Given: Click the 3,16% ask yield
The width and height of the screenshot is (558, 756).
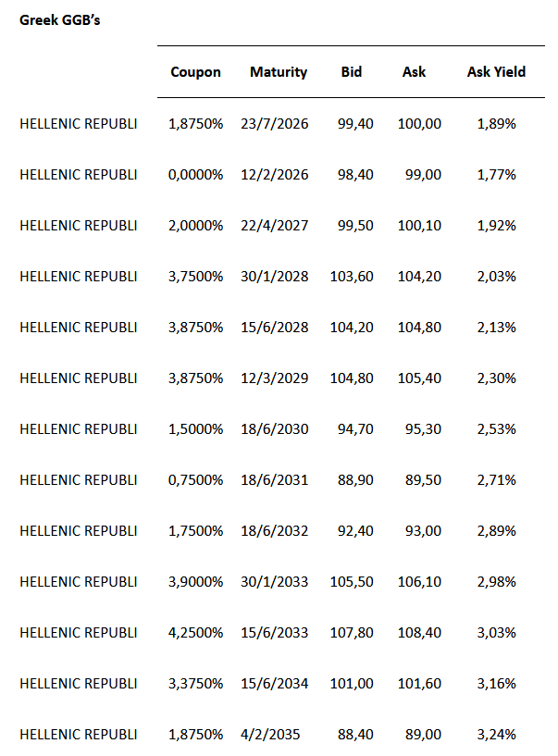Looking at the screenshot, I should pyautogui.click(x=496, y=683).
